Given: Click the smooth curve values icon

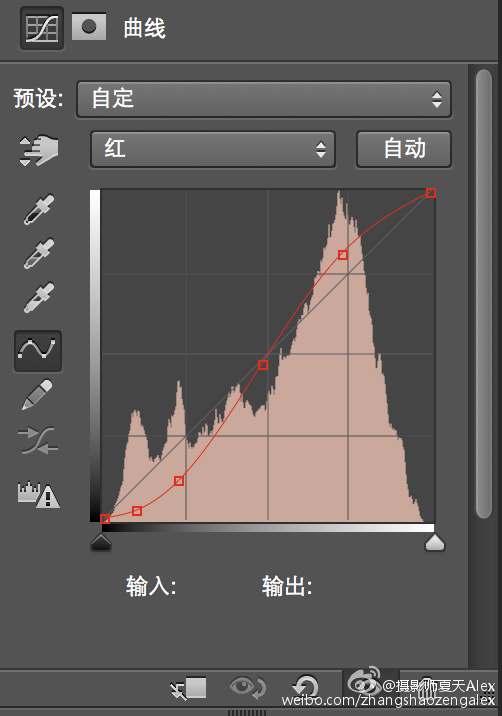Looking at the screenshot, I should (x=38, y=441).
